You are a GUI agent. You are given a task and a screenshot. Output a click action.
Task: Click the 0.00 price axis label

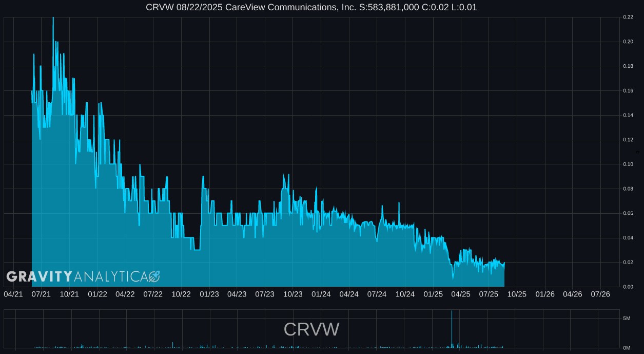pos(628,287)
